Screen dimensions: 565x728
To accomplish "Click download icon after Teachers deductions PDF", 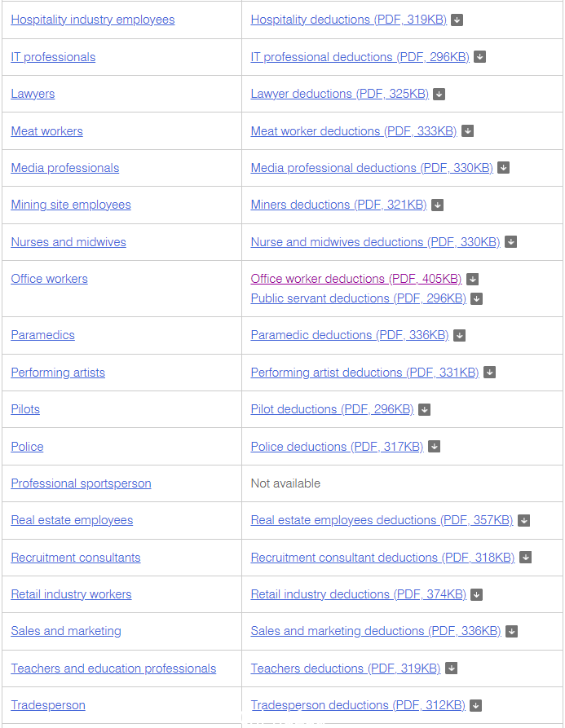I will point(451,668).
